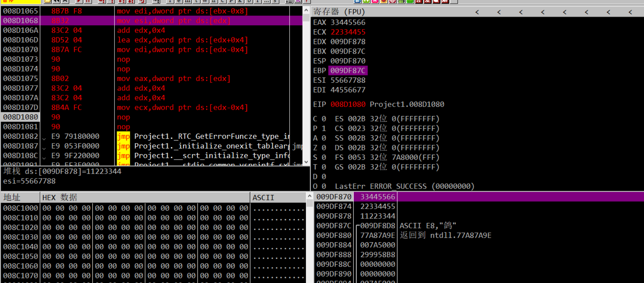Click the 地址 column header in dump pane

(21, 197)
